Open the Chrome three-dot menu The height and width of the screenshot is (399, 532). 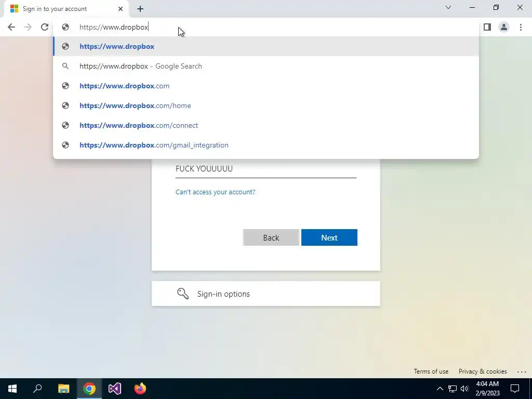click(x=521, y=27)
